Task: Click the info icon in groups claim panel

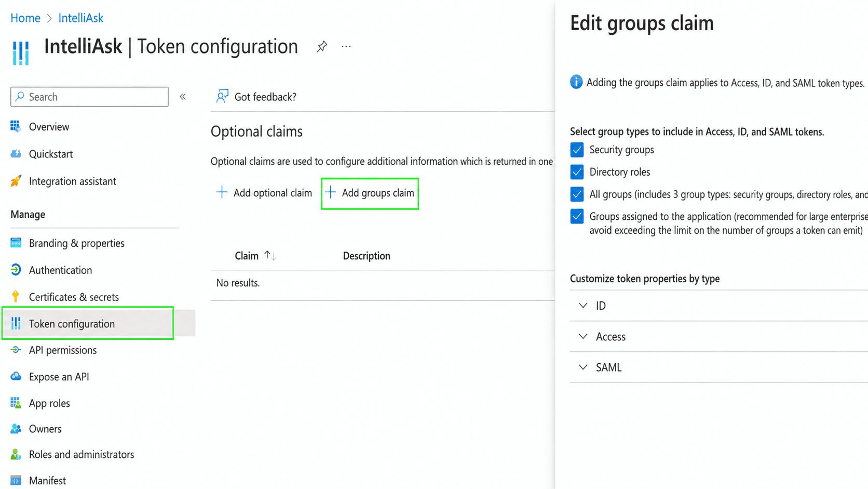Action: tap(576, 82)
